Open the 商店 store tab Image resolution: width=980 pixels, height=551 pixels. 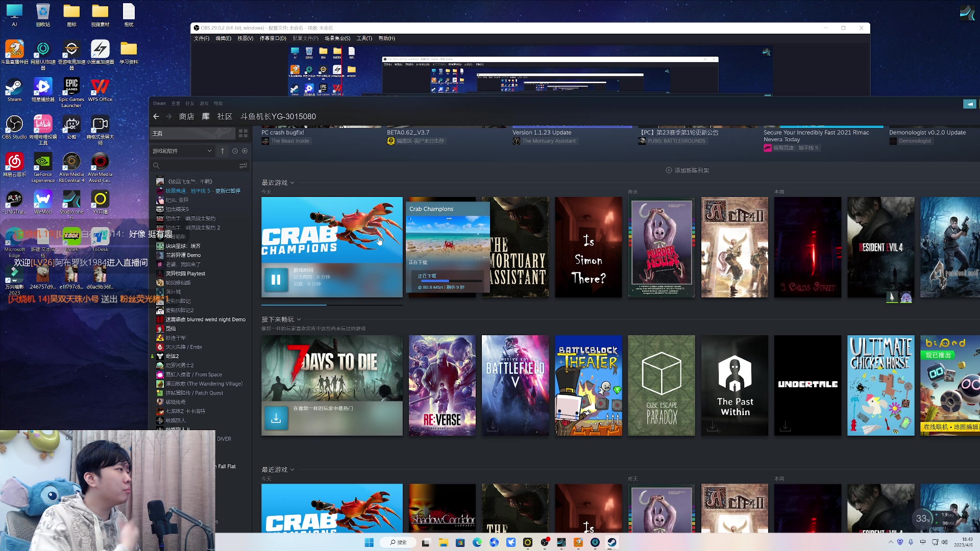(x=186, y=116)
